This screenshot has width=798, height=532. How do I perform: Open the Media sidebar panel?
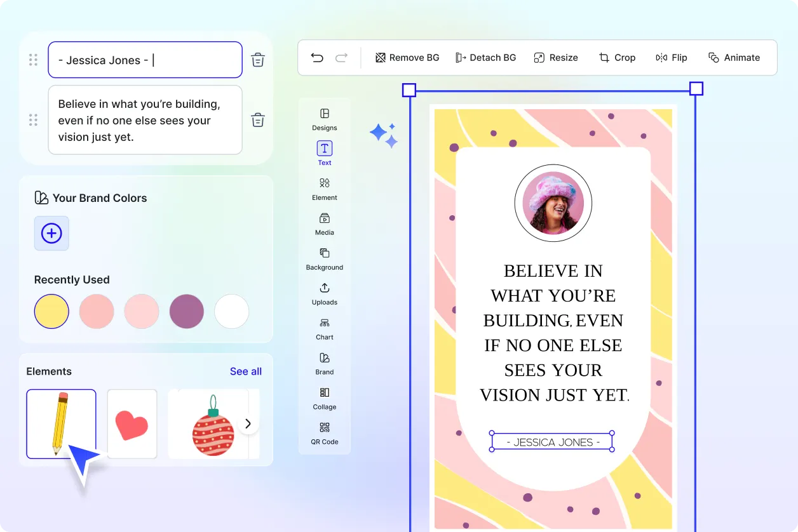point(325,223)
